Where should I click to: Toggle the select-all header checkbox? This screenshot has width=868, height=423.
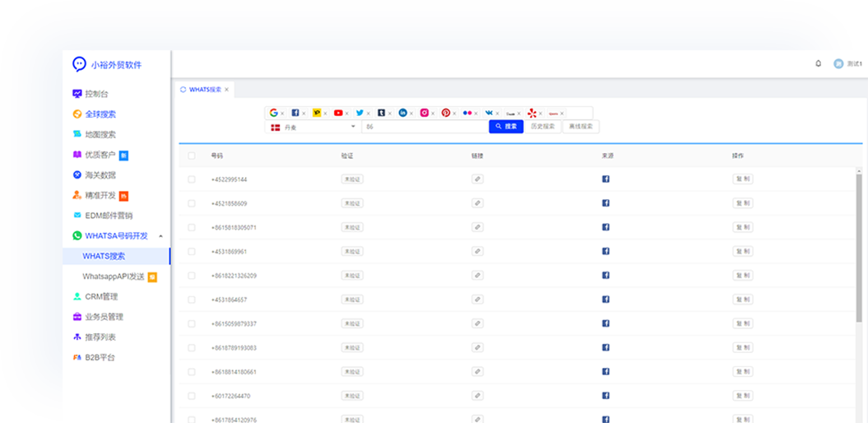tap(192, 156)
